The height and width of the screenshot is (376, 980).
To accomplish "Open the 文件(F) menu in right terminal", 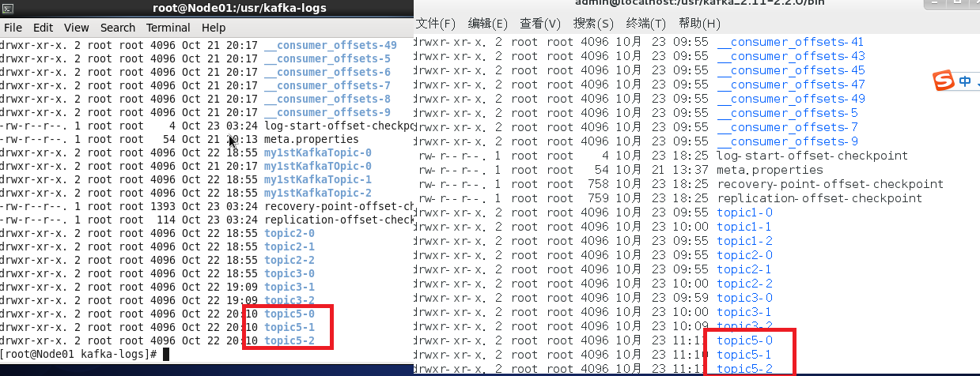I will (x=436, y=24).
